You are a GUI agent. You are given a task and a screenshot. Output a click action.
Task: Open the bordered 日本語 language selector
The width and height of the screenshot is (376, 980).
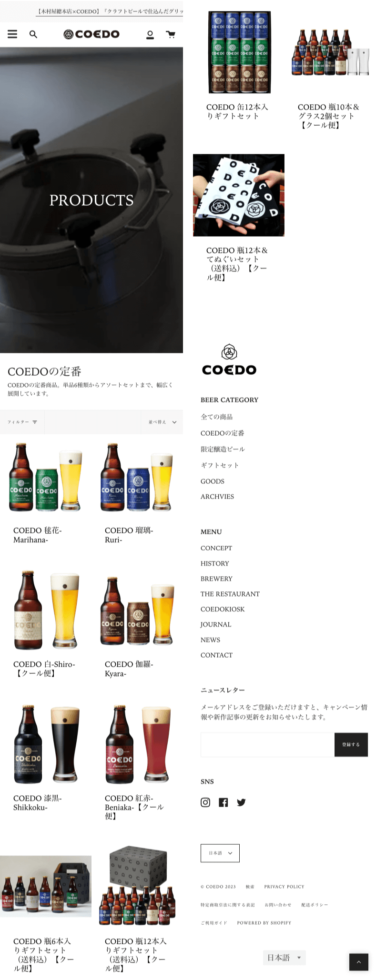(x=220, y=853)
